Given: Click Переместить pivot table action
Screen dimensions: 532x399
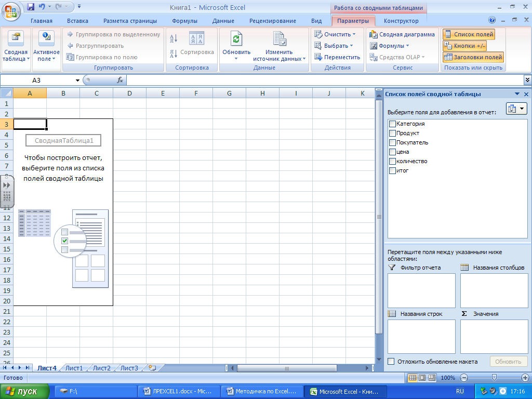Looking at the screenshot, I should pyautogui.click(x=337, y=57).
